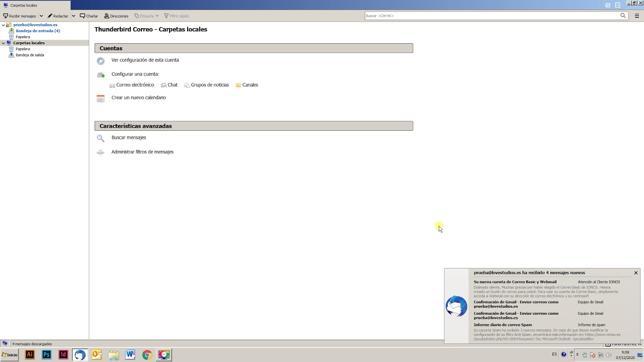Screen dimensions: 644x362
Task: Select Papelera under prueba@lovestudios.es
Action: 23,37
